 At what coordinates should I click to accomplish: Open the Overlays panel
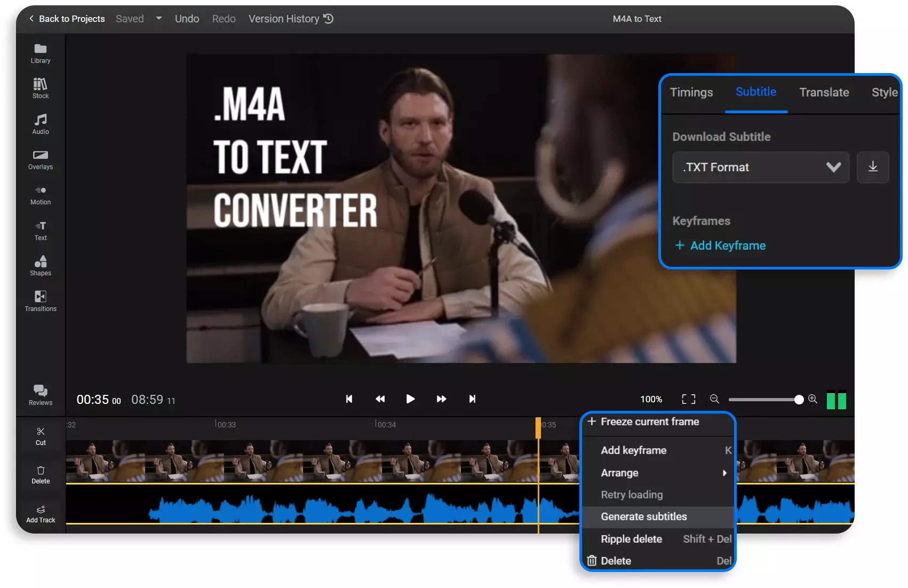(x=40, y=159)
